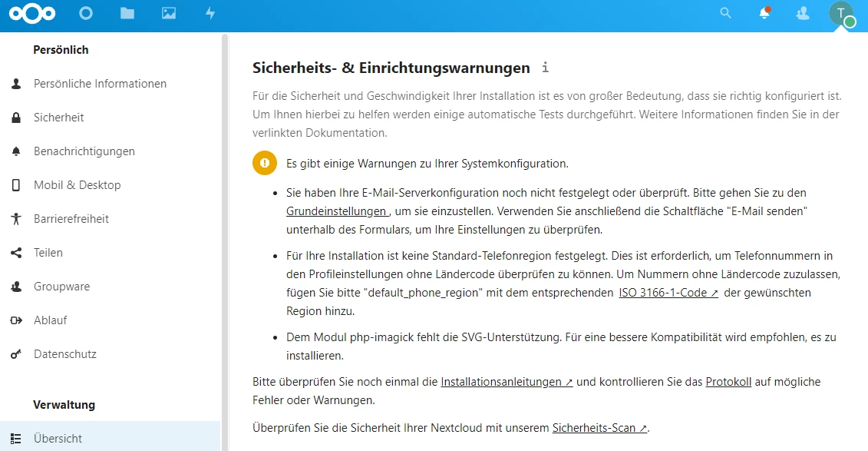Open Mobil & Desktop settings
This screenshot has height=451, width=868.
coord(77,185)
